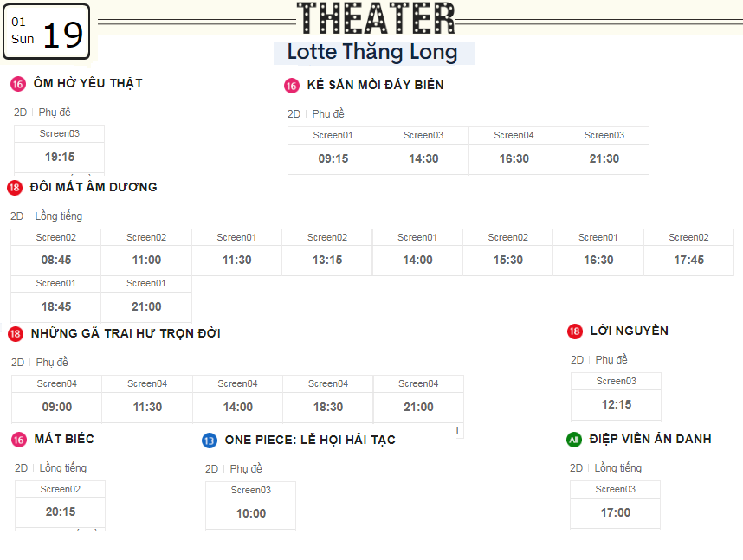Click the age 16 badge beside ÔM HỜ YÊU THẬT
The width and height of the screenshot is (743, 560).
(18, 84)
